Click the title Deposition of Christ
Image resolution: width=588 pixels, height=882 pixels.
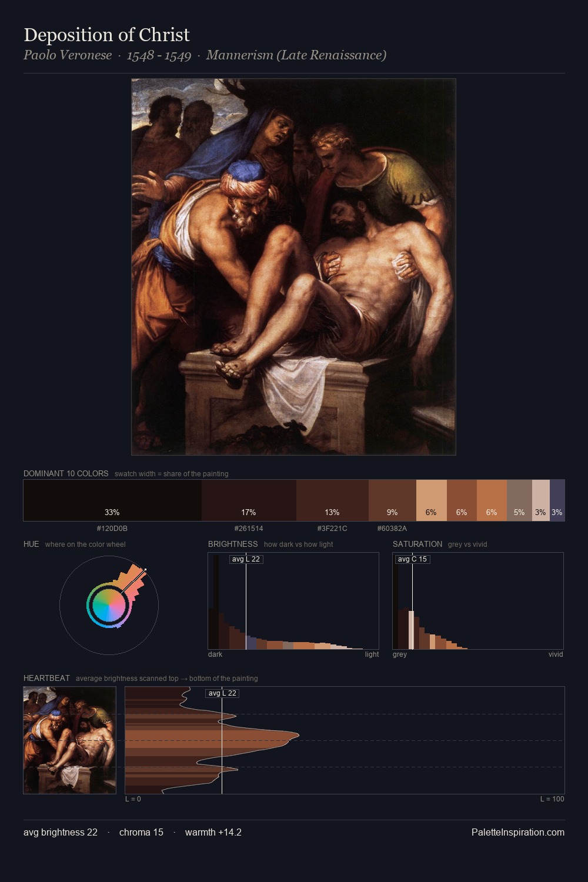click(106, 35)
